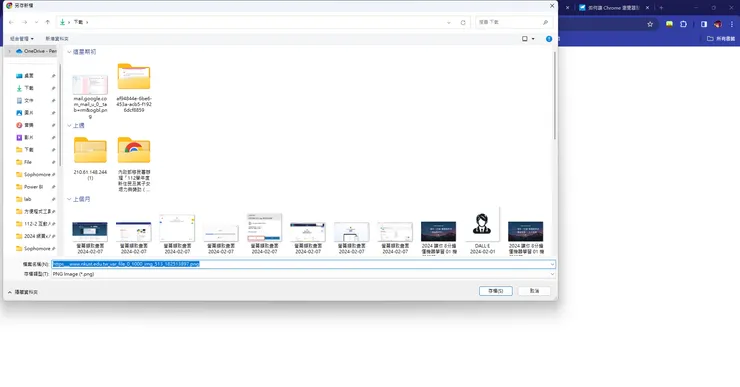The image size is (740, 387).
Task: Select the af94b44e-6be6 folder
Action: [134, 88]
